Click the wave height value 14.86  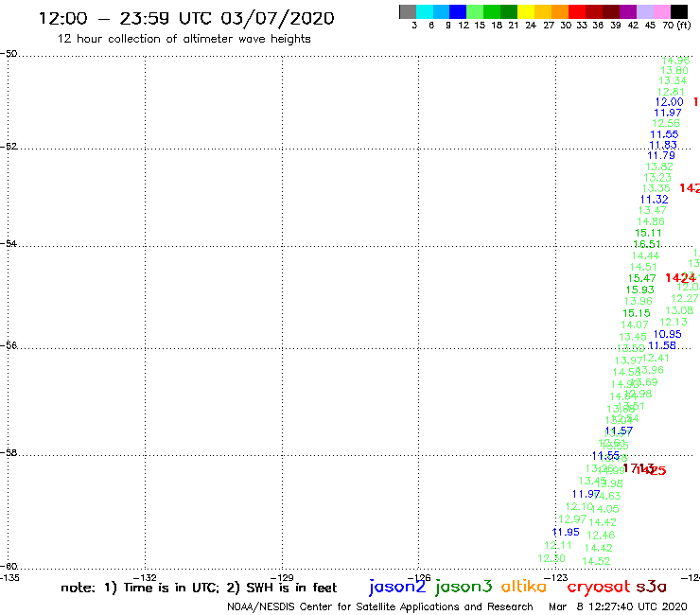pos(651,222)
